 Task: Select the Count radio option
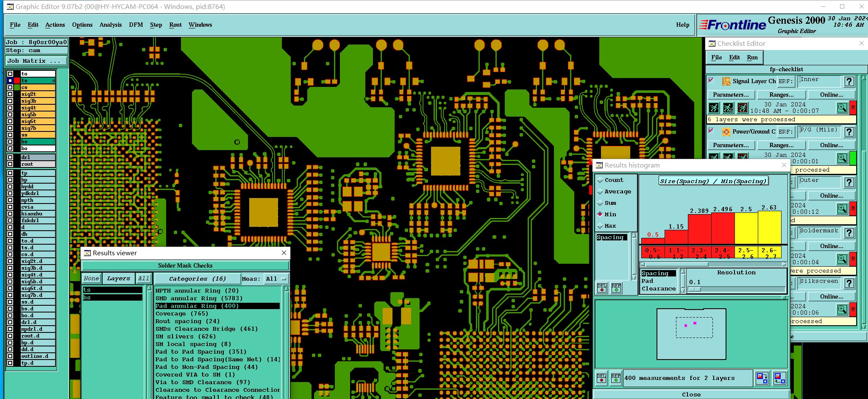pyautogui.click(x=600, y=180)
